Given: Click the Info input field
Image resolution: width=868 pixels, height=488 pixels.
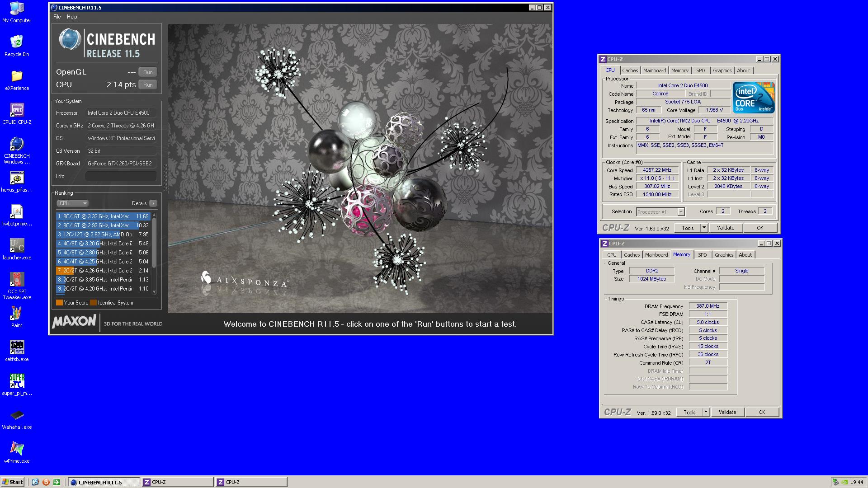Looking at the screenshot, I should point(121,176).
